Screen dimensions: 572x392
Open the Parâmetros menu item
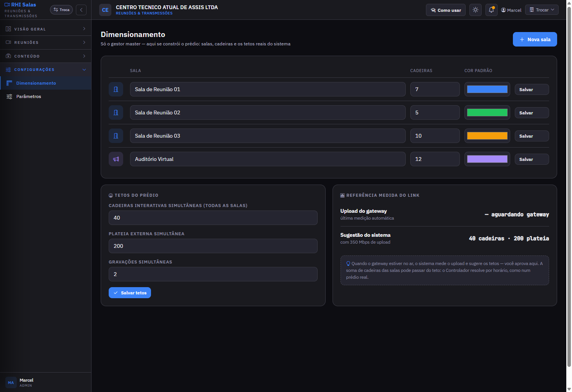[46, 96]
